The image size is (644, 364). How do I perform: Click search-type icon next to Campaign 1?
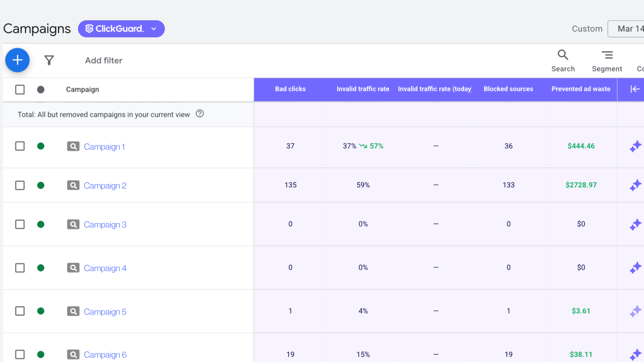click(73, 147)
